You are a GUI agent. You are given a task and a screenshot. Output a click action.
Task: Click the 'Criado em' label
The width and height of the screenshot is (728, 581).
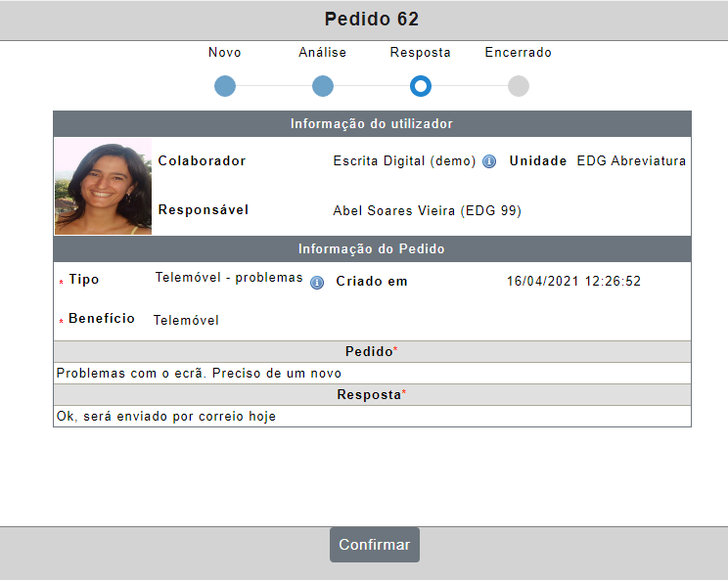[372, 282]
